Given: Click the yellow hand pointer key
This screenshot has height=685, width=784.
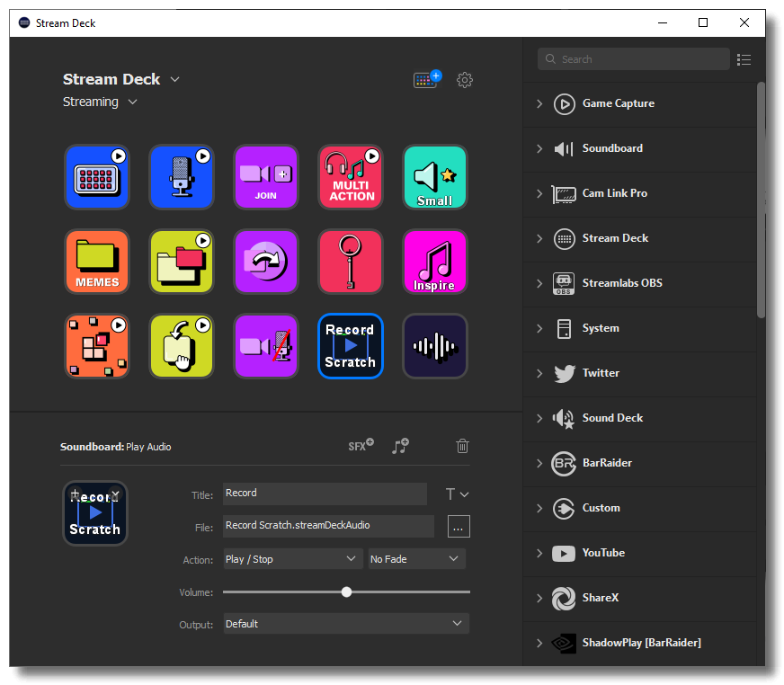Looking at the screenshot, I should [x=182, y=346].
